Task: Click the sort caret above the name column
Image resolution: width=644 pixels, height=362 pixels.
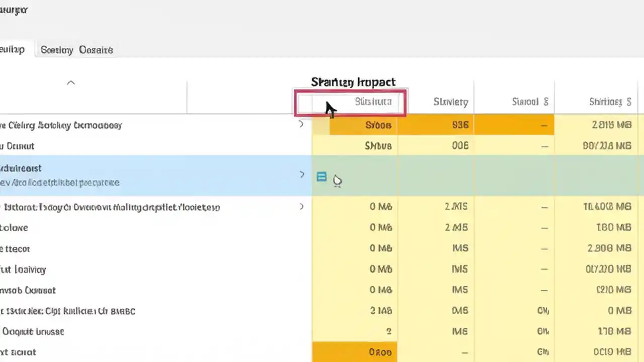Action: (x=70, y=82)
